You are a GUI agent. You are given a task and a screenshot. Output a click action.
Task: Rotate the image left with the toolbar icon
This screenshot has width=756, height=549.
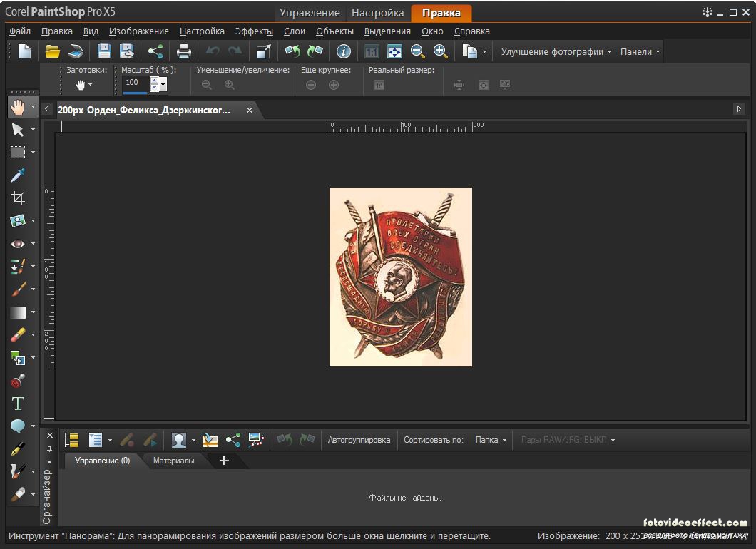click(292, 51)
